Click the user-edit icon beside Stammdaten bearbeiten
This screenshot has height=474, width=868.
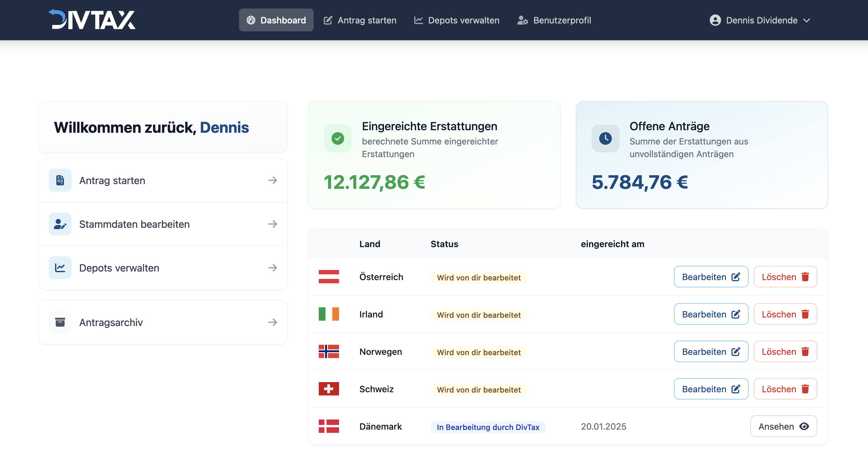point(60,224)
